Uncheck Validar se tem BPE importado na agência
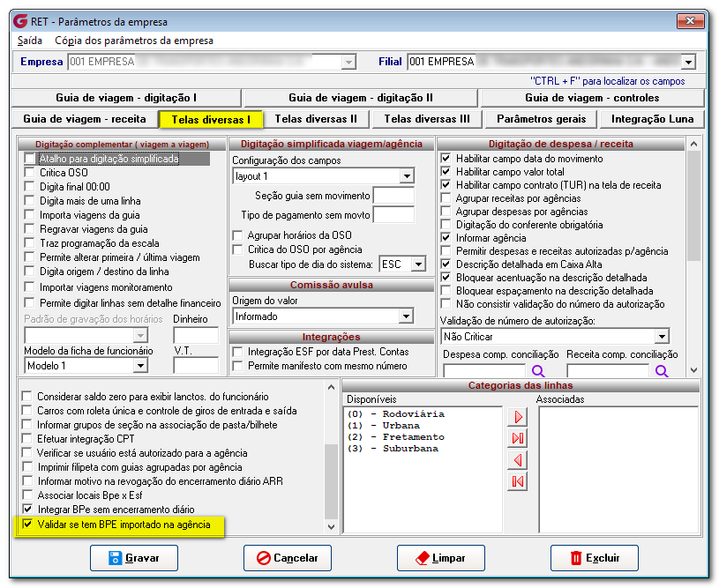This screenshot has height=588, width=719. (x=27, y=525)
